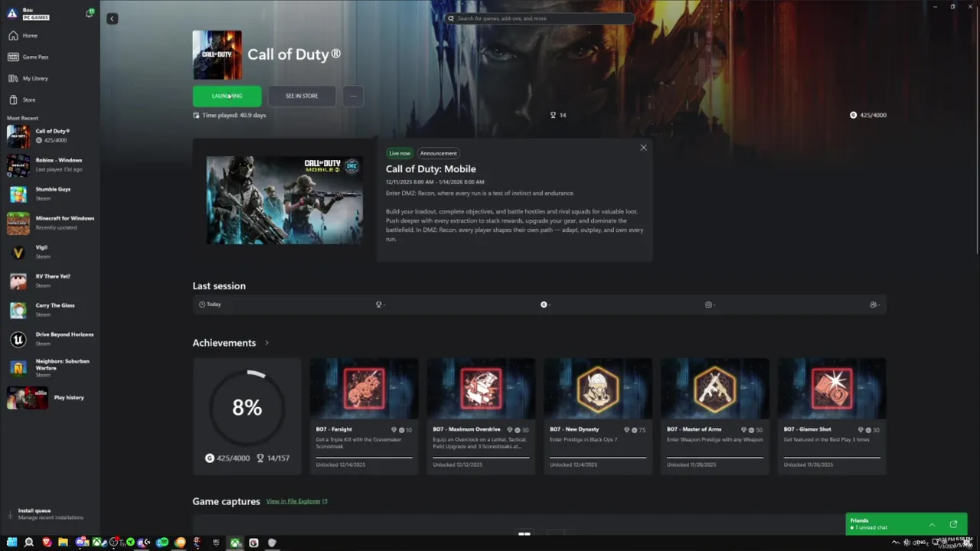Open BO7 - Farsight achievement card

(x=364, y=416)
